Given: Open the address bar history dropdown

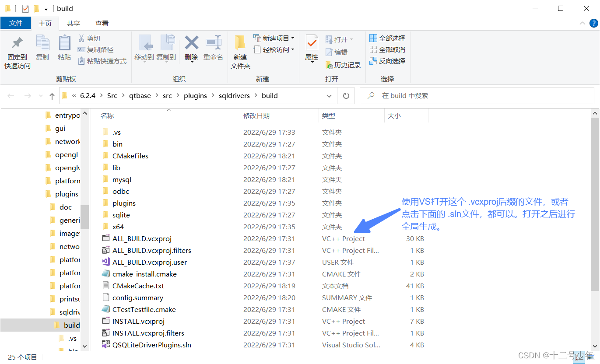Looking at the screenshot, I should (329, 96).
